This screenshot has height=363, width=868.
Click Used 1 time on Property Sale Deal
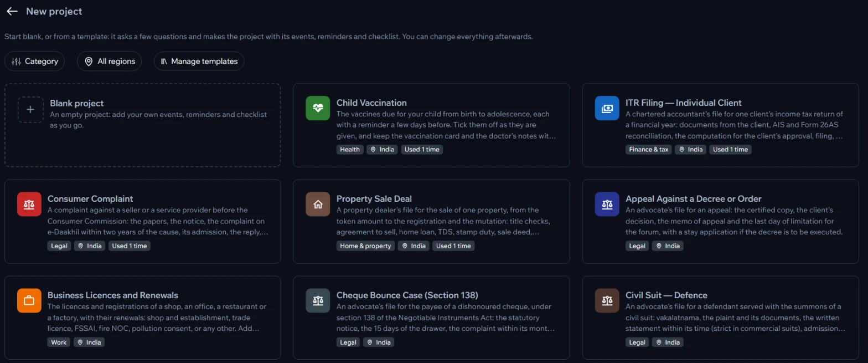tap(453, 246)
